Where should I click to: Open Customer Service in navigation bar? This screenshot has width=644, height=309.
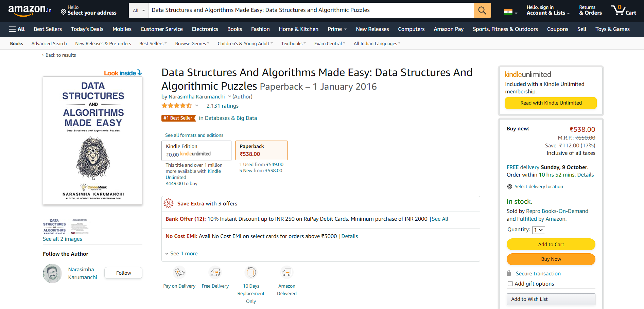[x=161, y=29]
